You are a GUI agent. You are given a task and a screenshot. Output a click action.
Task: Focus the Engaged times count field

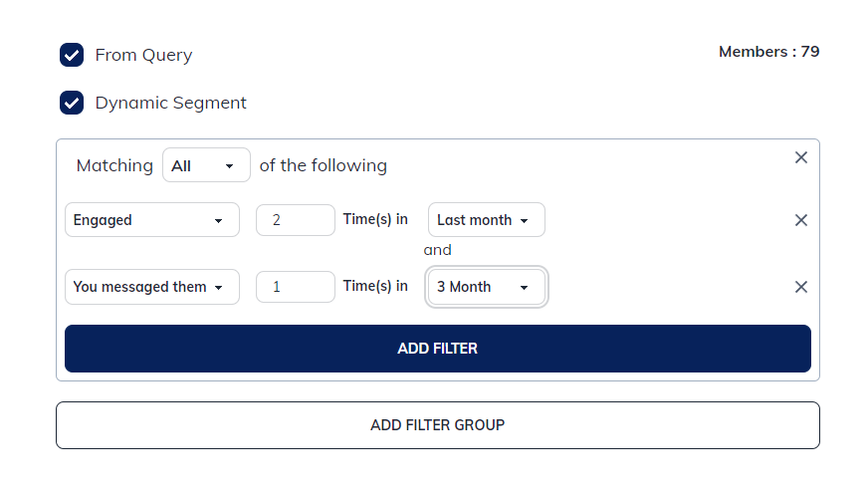pyautogui.click(x=295, y=220)
